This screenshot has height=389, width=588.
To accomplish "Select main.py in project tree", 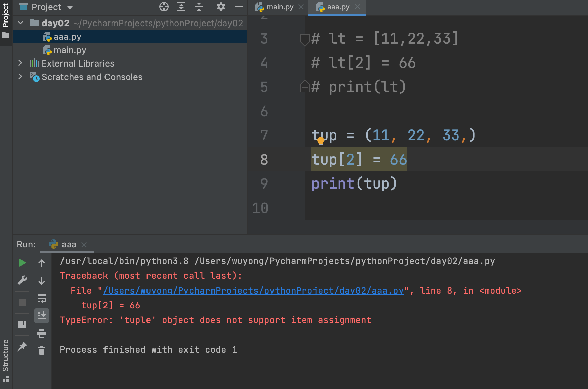I will coord(130,50).
